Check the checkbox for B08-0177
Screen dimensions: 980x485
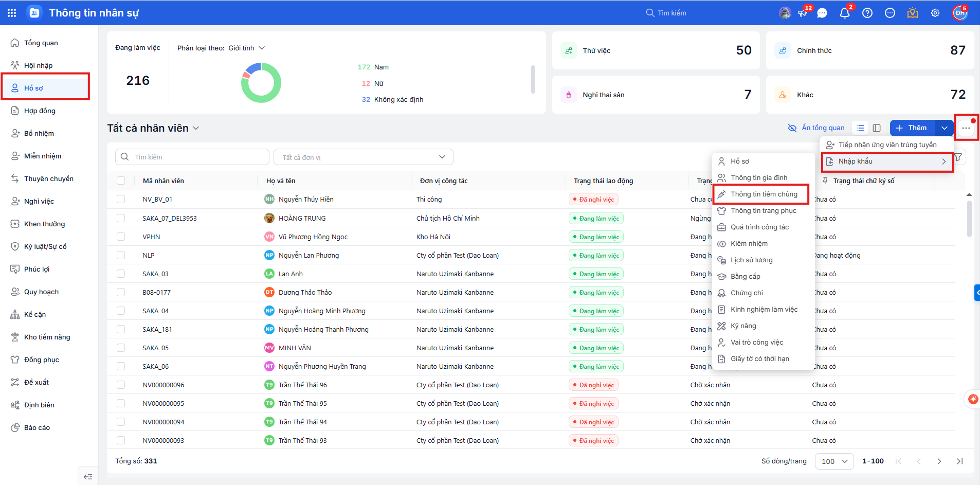121,292
